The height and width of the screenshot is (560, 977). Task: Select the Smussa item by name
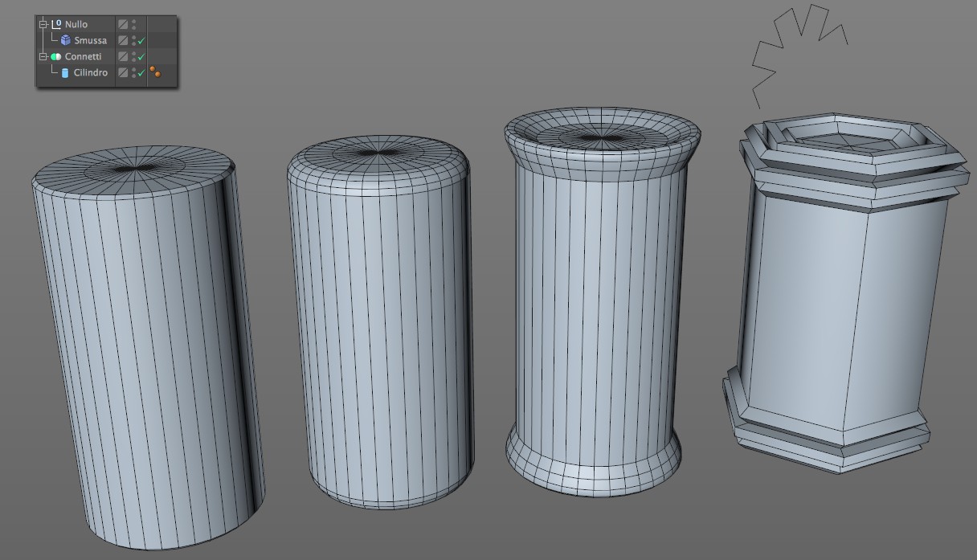click(x=90, y=40)
